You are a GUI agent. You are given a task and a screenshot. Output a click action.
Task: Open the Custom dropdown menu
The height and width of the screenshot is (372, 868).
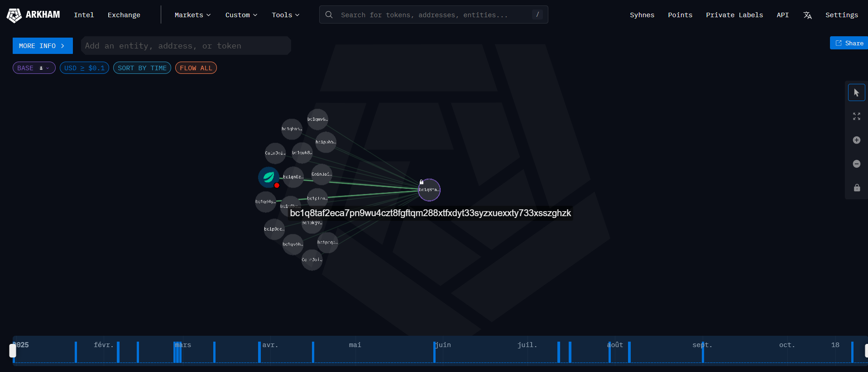(241, 15)
